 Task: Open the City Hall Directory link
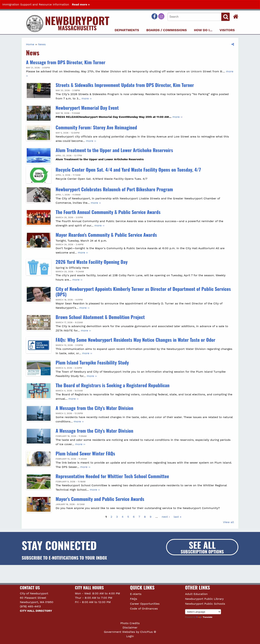point(36,611)
